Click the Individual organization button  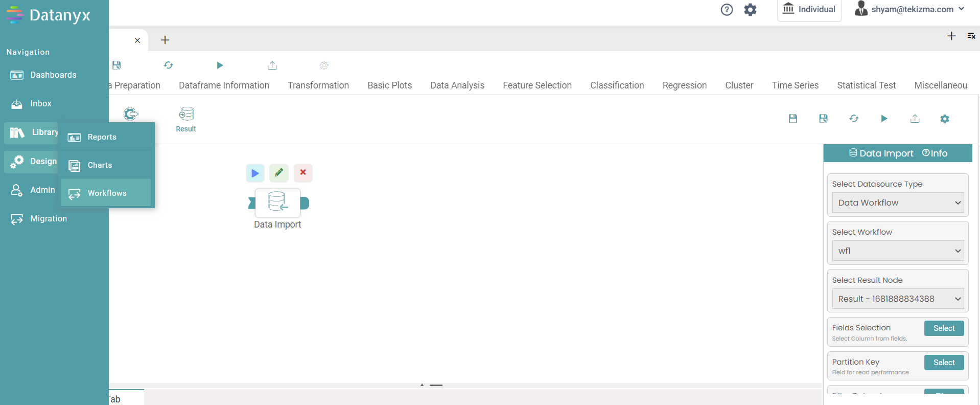click(x=809, y=10)
